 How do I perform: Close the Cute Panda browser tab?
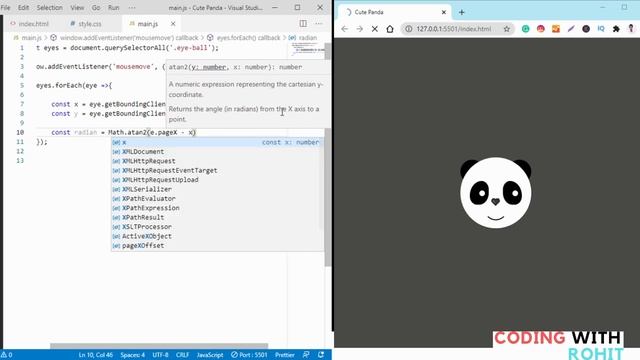(x=444, y=12)
